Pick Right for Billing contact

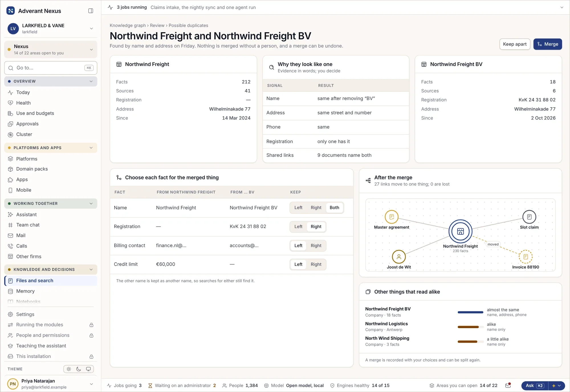(316, 245)
